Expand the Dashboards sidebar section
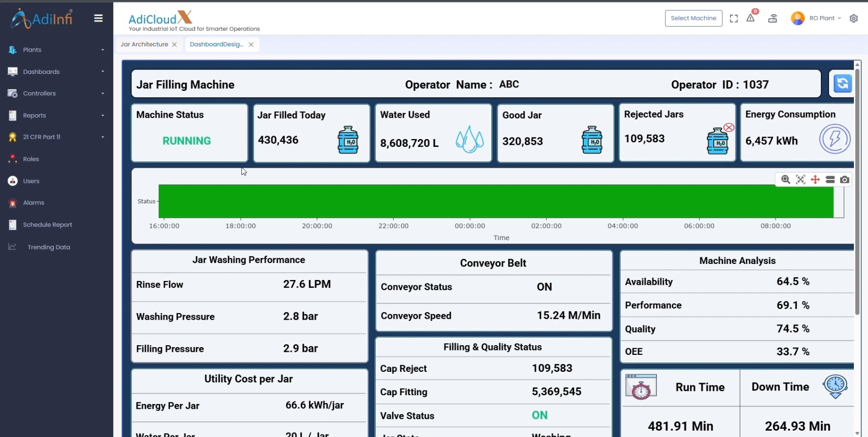Screen dimensions: 868x437 click(56, 71)
